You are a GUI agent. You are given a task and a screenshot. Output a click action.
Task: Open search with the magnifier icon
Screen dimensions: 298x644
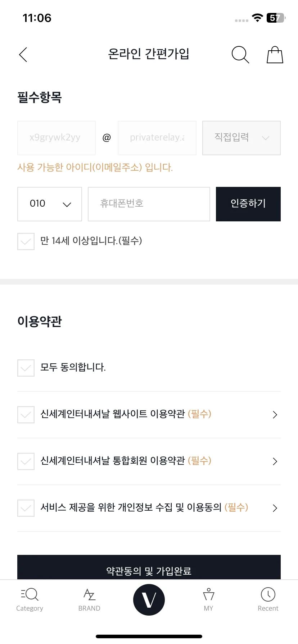(240, 55)
